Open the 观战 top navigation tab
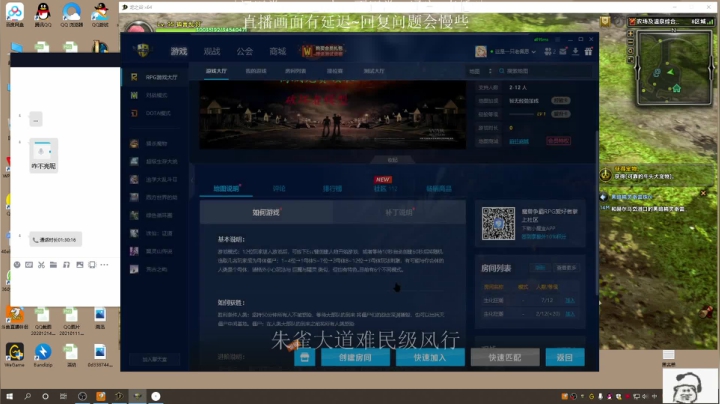 212,51
